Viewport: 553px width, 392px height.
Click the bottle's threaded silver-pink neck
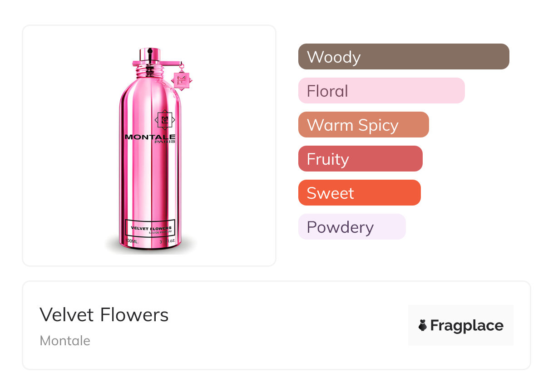[x=150, y=72]
